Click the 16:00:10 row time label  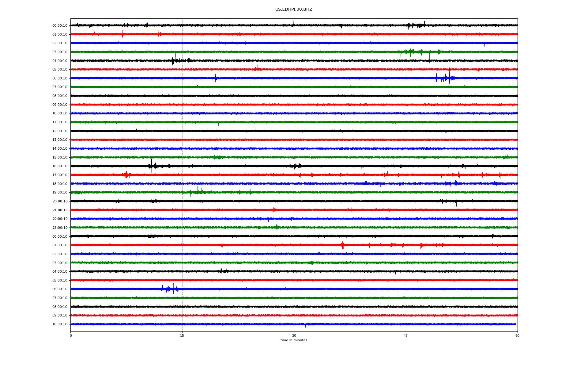tap(60, 166)
